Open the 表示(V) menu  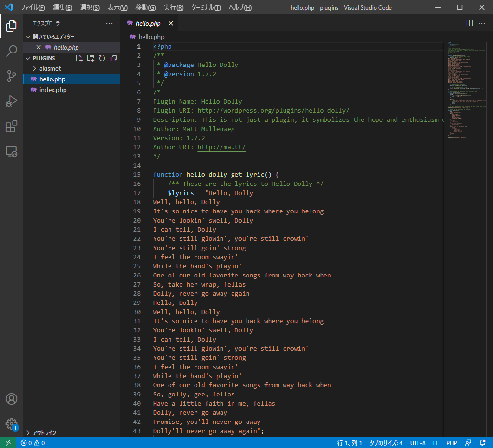[x=117, y=7]
